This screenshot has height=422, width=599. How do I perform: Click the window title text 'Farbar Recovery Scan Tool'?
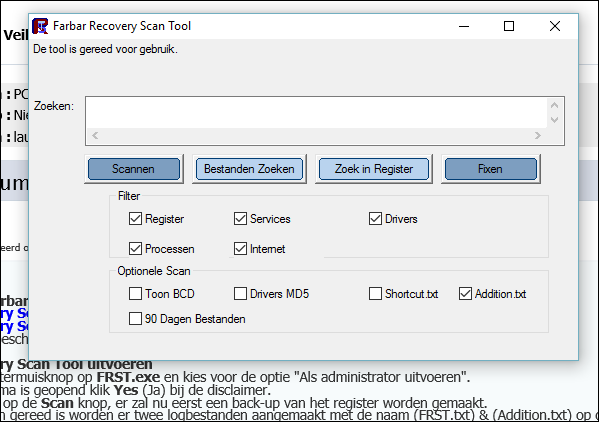(122, 26)
